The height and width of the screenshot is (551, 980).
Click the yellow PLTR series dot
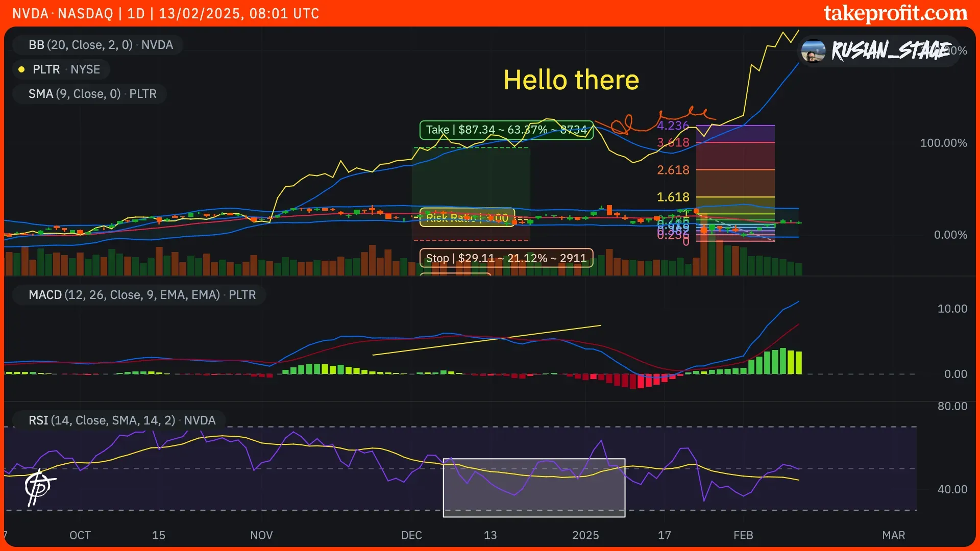[21, 69]
